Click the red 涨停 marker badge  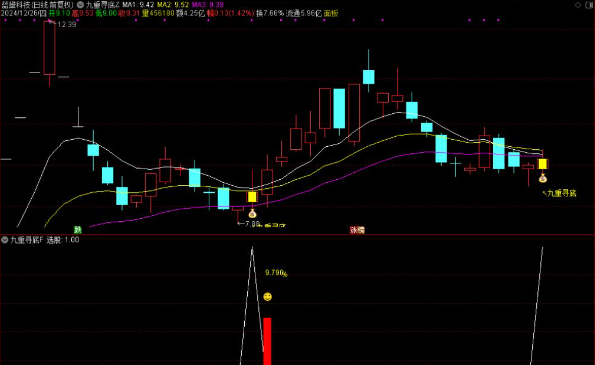(x=357, y=230)
